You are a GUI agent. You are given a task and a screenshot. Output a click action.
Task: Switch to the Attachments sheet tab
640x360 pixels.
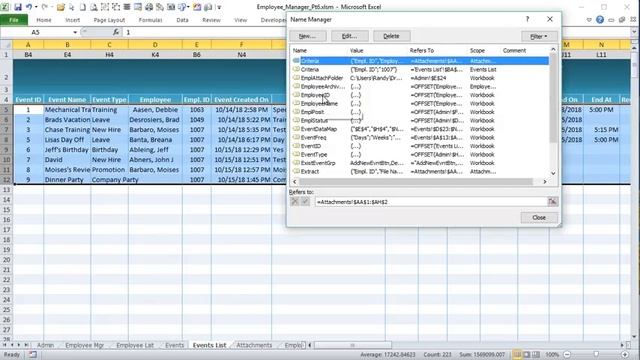point(254,345)
